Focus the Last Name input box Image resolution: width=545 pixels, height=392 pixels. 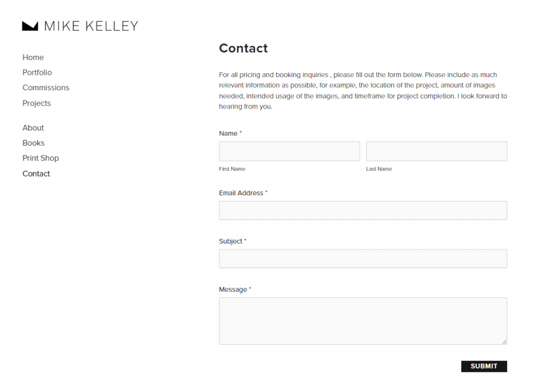(x=436, y=151)
